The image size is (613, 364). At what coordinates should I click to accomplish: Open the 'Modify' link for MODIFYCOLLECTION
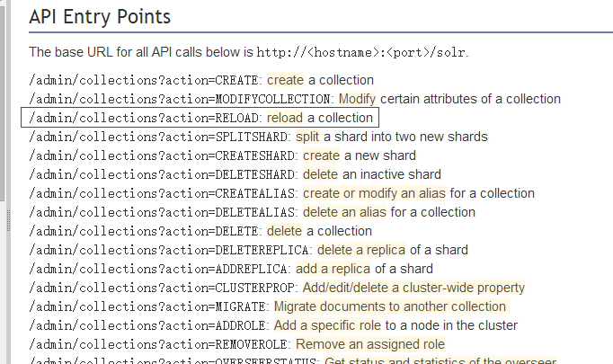pos(357,99)
